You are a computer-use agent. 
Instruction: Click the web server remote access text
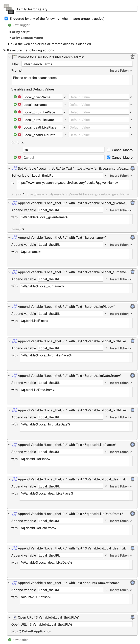click(x=50, y=44)
